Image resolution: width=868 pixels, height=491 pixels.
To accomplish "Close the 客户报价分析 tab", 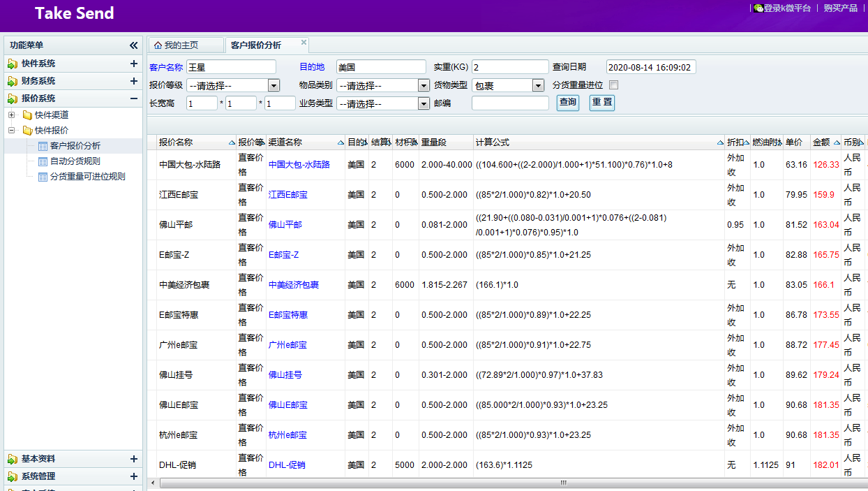I will coord(304,43).
